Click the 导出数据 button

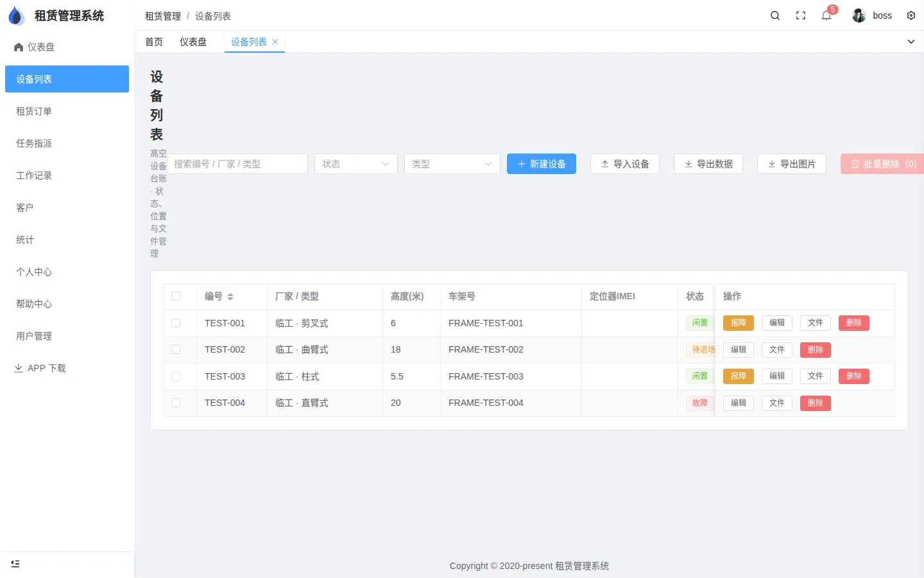pyautogui.click(x=708, y=164)
